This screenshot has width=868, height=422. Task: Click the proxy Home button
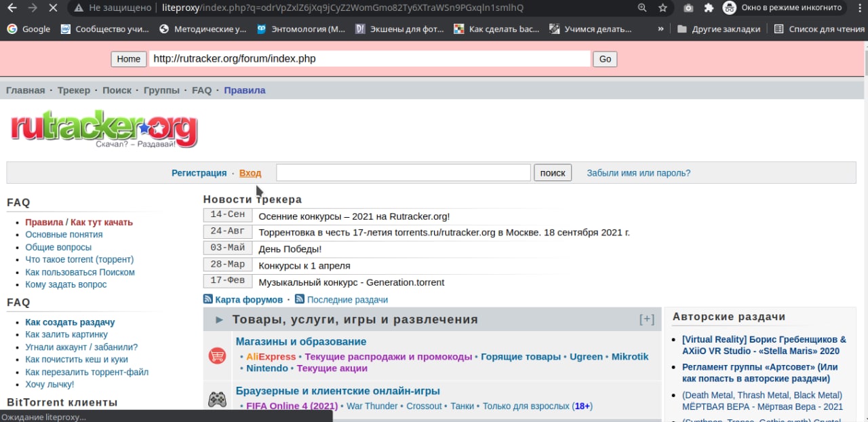(129, 59)
